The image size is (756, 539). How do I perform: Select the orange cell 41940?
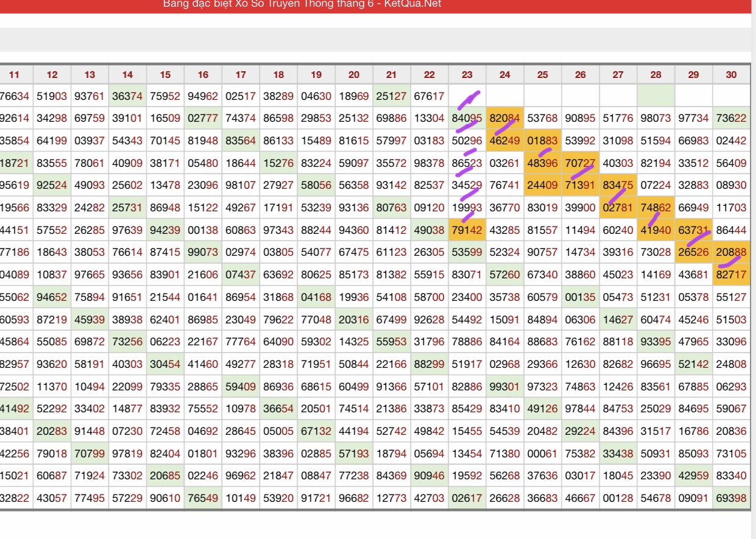point(655,230)
